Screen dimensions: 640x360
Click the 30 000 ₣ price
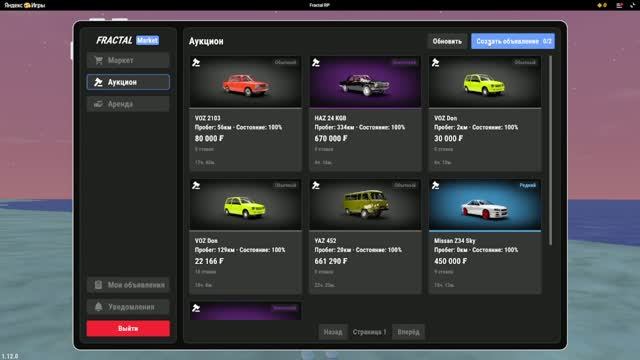449,138
